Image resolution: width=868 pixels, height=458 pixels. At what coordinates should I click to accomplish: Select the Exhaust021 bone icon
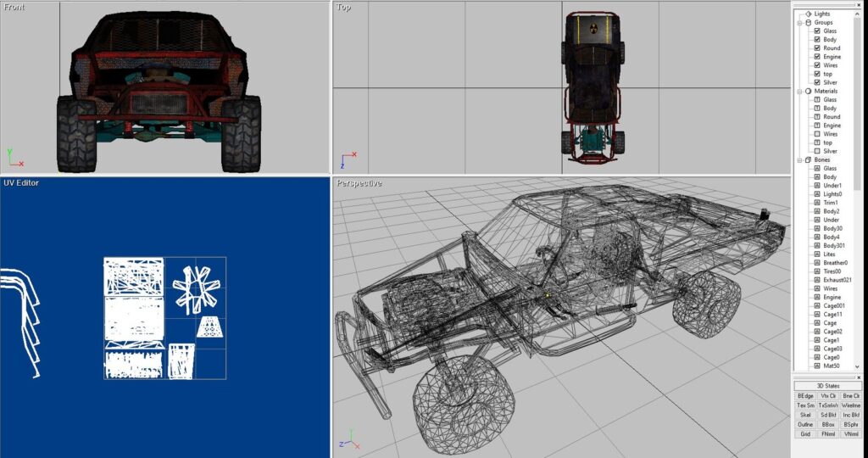pyautogui.click(x=817, y=280)
